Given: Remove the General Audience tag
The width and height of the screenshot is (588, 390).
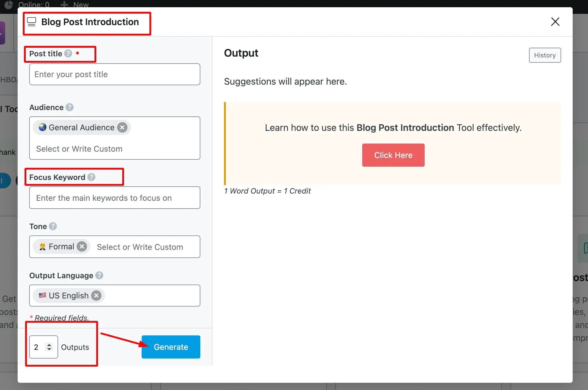Looking at the screenshot, I should (x=122, y=127).
